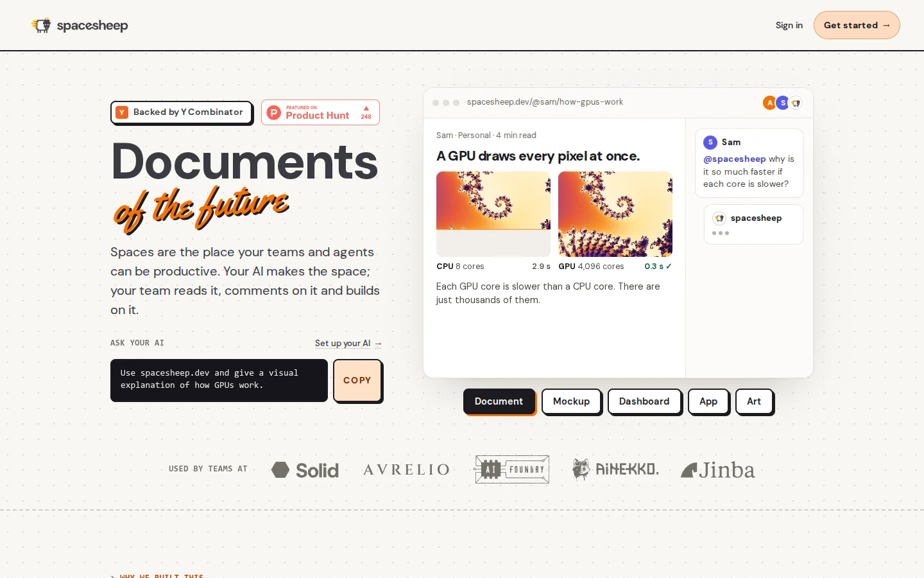Show the Art tab

pyautogui.click(x=754, y=401)
